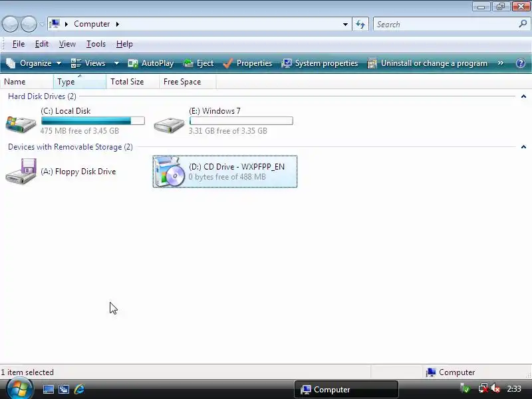Click the network connection tray icon

point(483,388)
